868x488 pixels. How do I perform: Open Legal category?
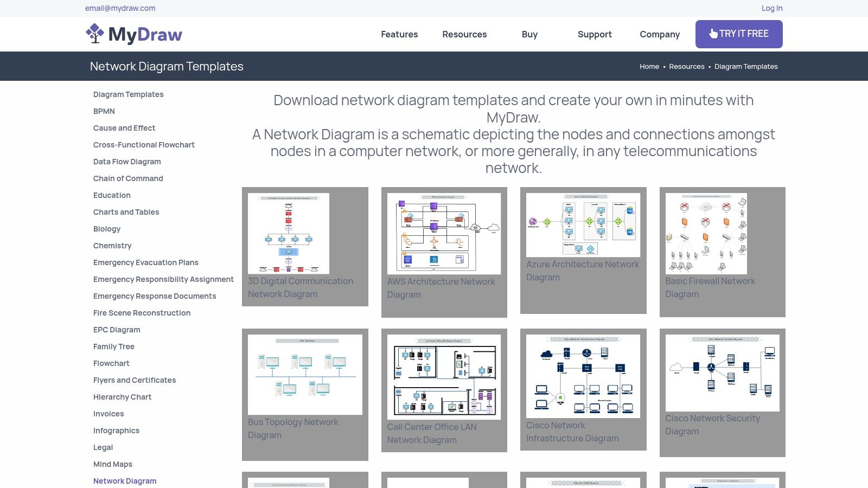[103, 447]
